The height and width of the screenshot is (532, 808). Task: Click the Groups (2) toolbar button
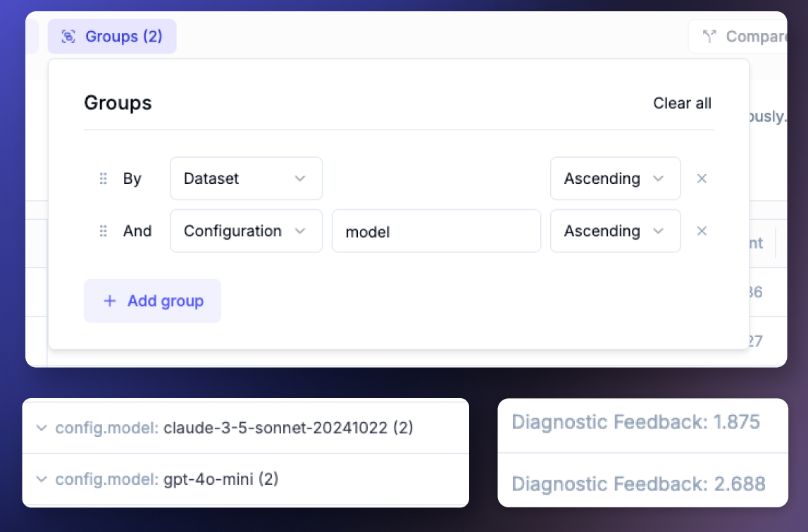pyautogui.click(x=112, y=36)
